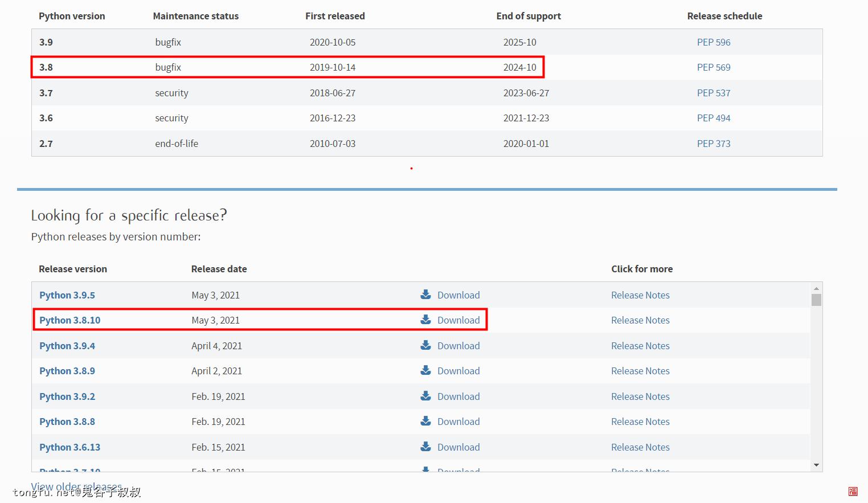The height and width of the screenshot is (503, 868).
Task: Click download icon for Python 3.9.2
Action: [x=425, y=396]
